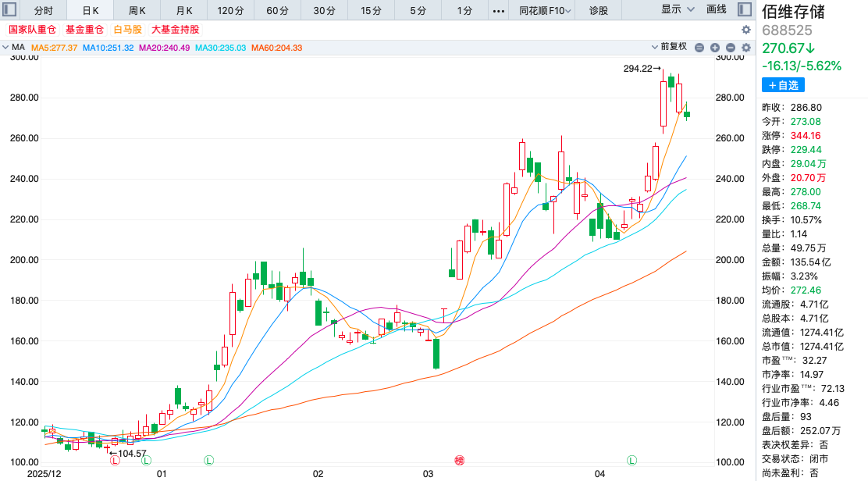Collapse the MA indicator chevron
The height and width of the screenshot is (481, 868).
5,48
